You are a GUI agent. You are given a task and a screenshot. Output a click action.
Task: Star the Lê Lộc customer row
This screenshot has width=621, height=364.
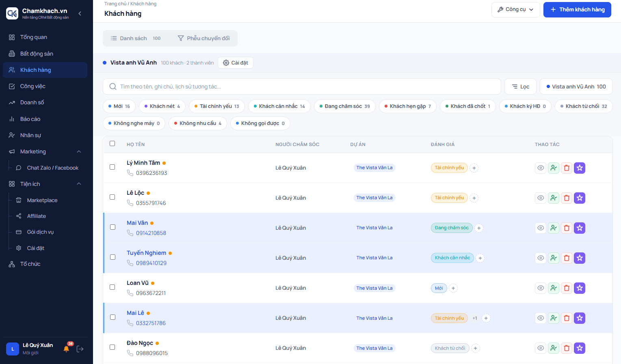coord(580,198)
